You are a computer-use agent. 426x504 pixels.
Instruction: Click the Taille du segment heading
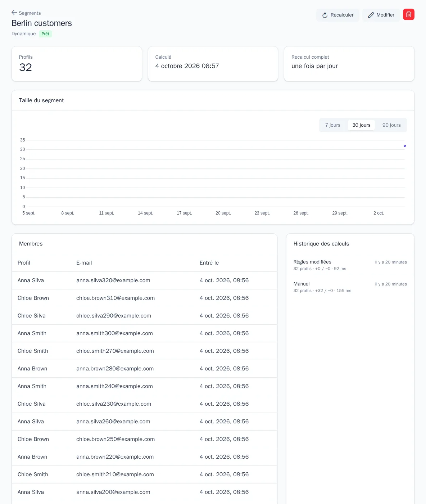point(41,100)
